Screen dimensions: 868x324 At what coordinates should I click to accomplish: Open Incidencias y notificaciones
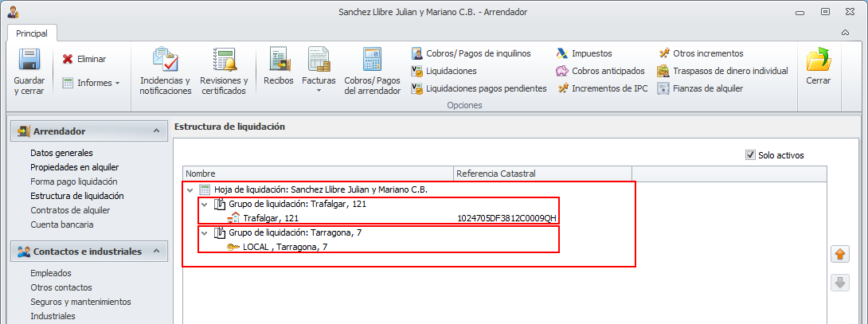(x=166, y=72)
